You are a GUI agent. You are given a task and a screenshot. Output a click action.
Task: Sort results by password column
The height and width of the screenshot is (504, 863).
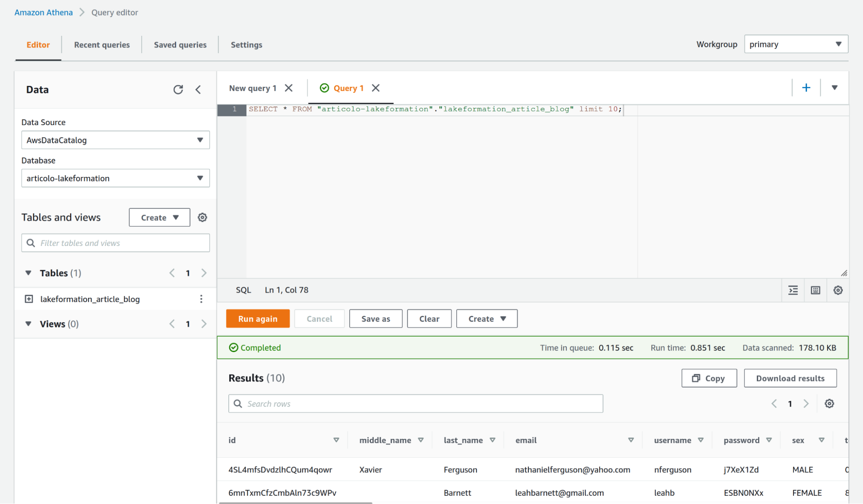point(769,440)
